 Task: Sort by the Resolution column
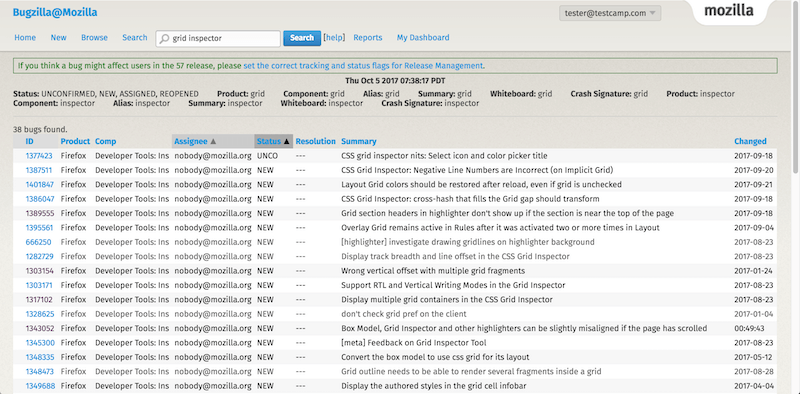tap(315, 141)
